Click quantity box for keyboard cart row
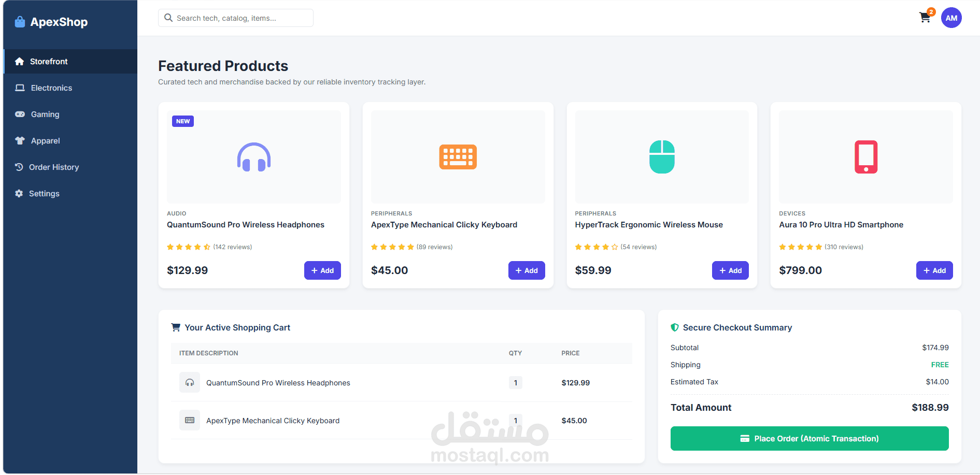 515,420
